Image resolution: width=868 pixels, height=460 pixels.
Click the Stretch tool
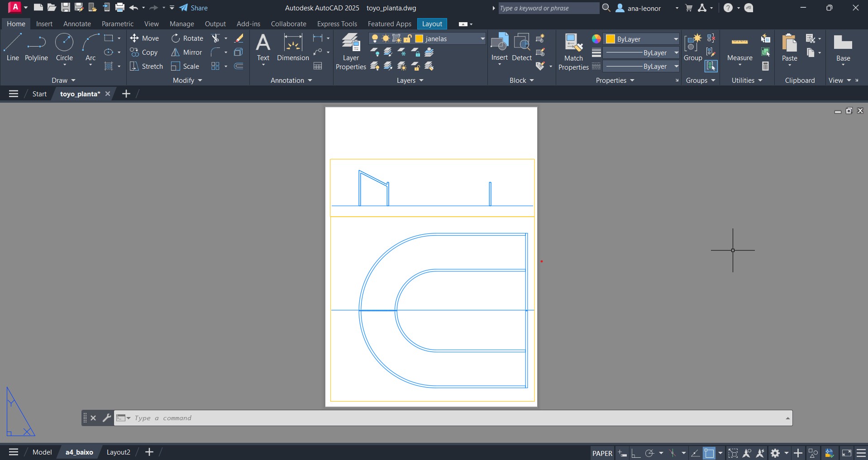(146, 66)
